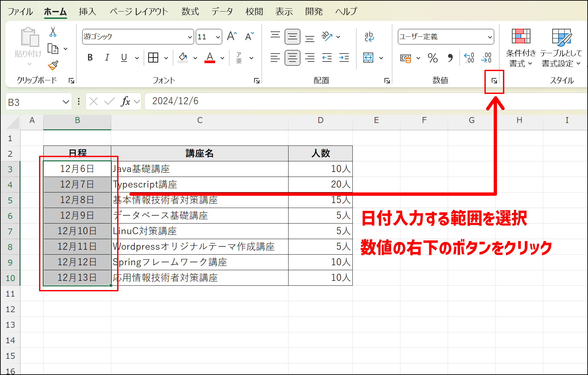This screenshot has height=375, width=588.
Task: Apply percent number style
Action: point(432,58)
